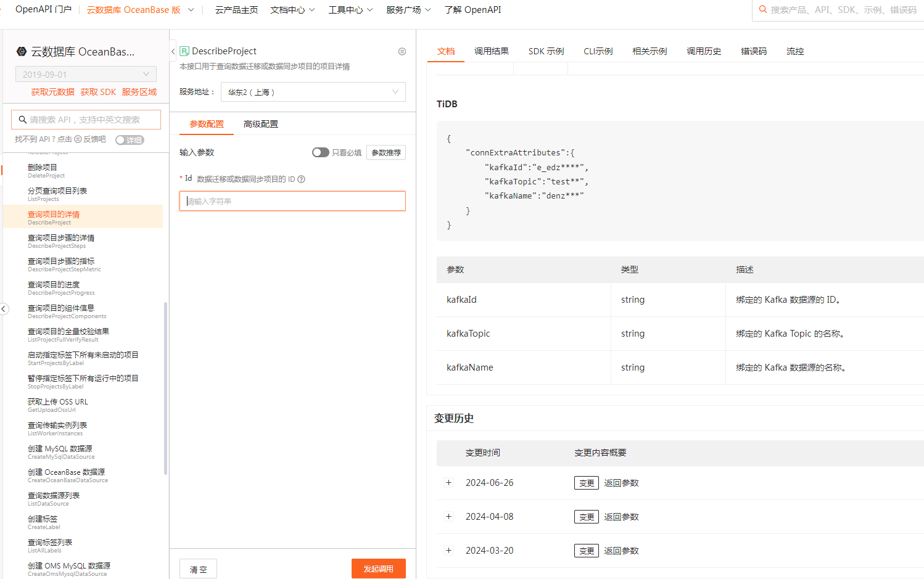
Task: Click the 清空 button
Action: (x=198, y=569)
